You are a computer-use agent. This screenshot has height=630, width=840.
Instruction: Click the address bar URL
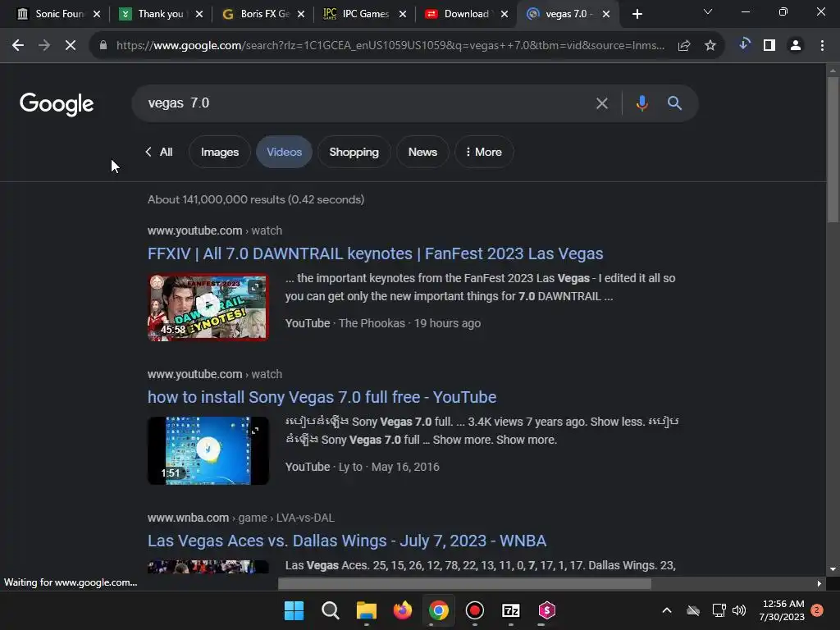pyautogui.click(x=390, y=46)
